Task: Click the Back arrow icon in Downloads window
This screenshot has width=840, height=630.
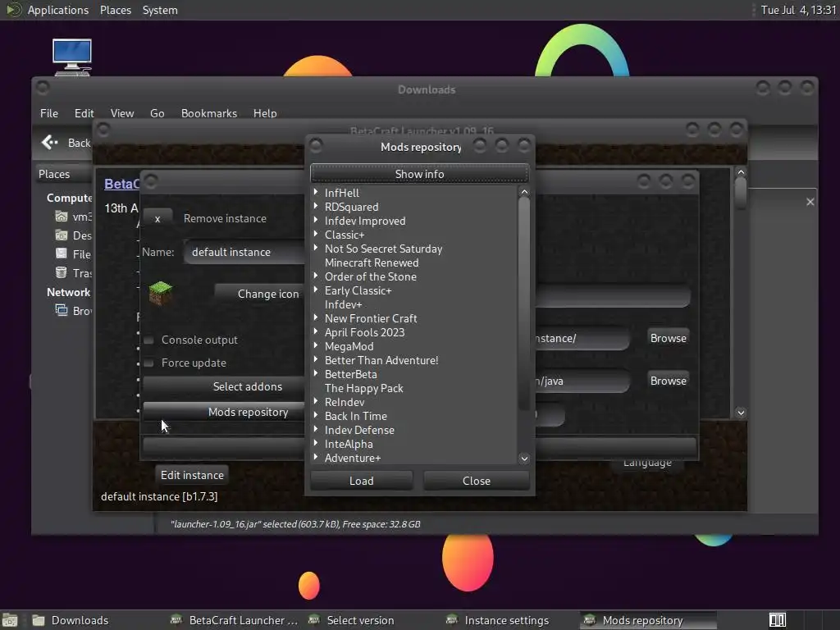Action: pos(50,142)
